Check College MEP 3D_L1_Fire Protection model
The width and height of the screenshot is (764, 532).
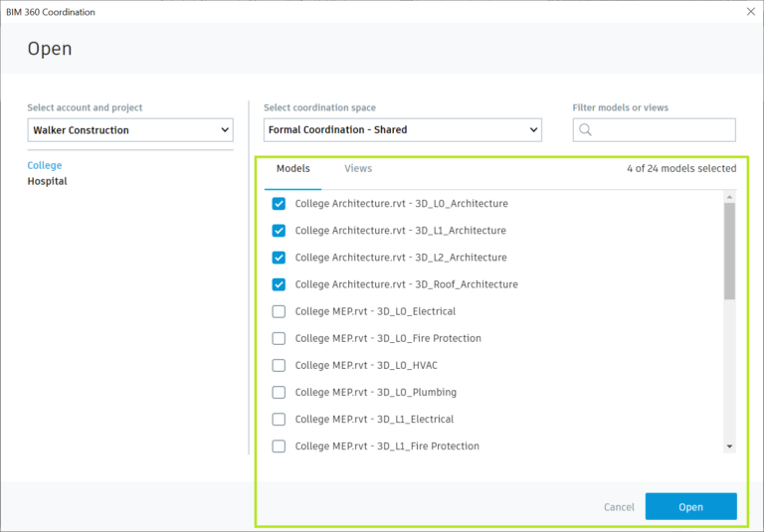279,446
